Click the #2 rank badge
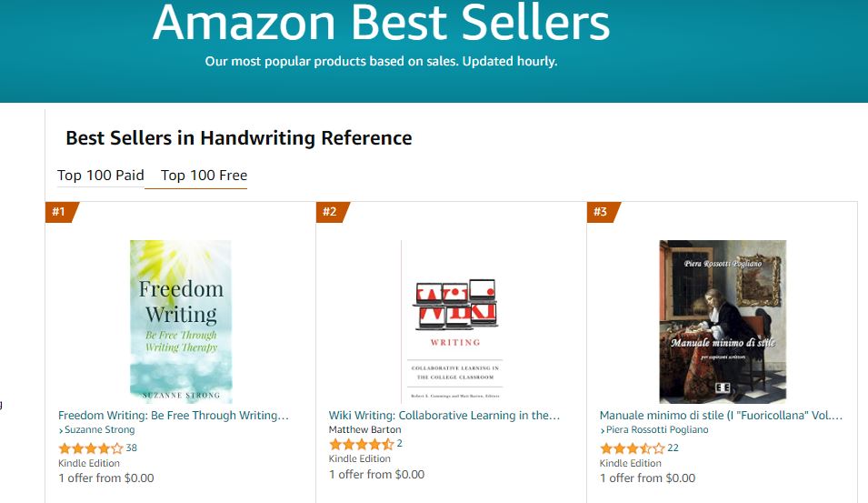 331,212
